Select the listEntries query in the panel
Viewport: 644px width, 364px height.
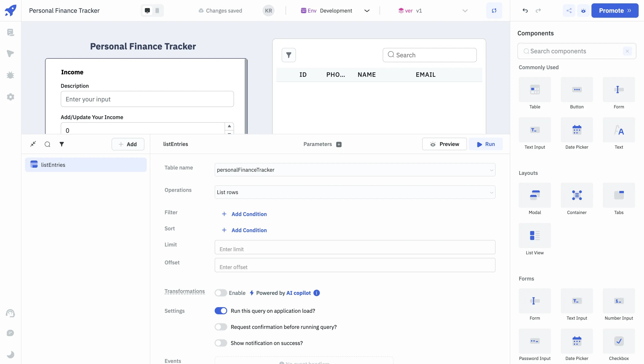tap(53, 165)
